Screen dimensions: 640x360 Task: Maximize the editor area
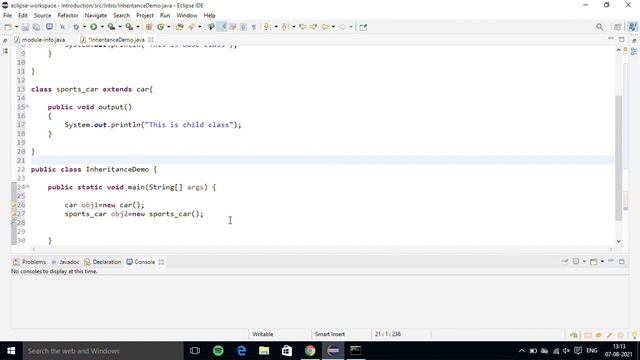(x=622, y=39)
